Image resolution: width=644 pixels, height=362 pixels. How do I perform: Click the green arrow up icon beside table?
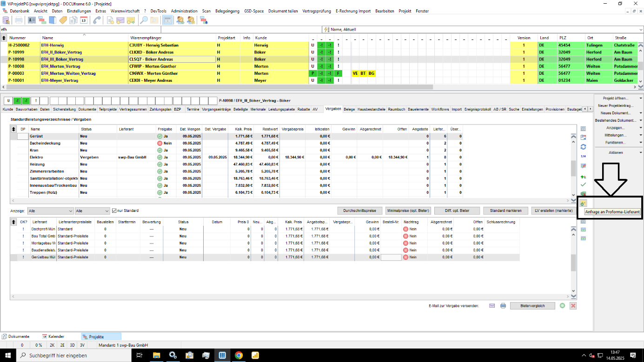click(583, 177)
